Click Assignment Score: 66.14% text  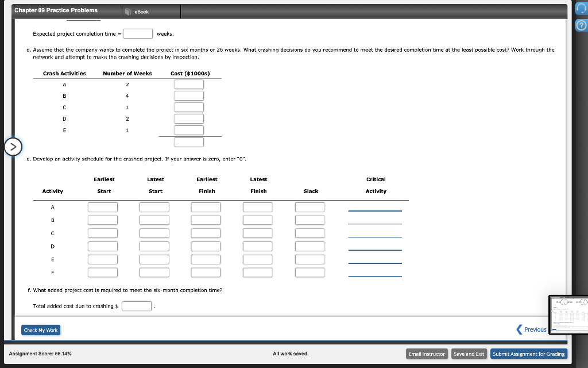[x=40, y=354]
